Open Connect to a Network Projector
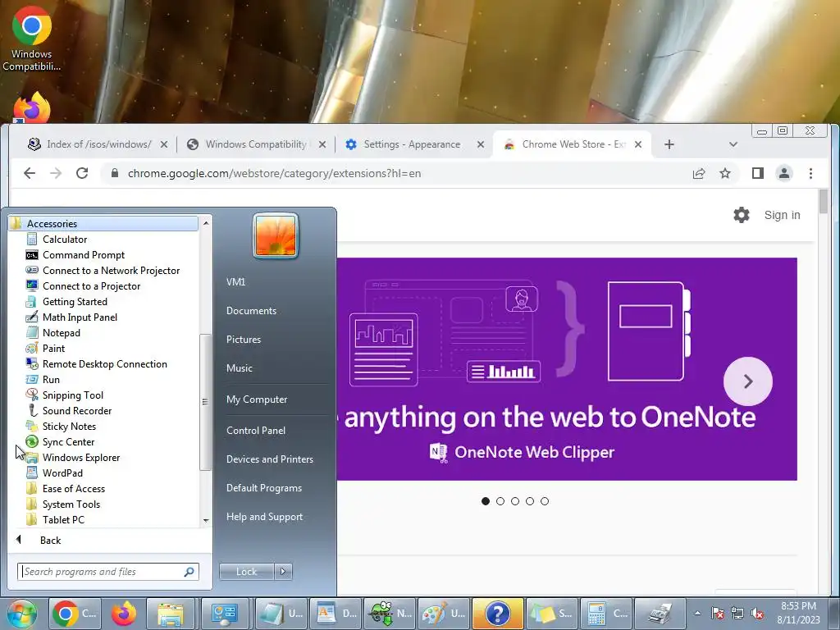 coord(111,271)
